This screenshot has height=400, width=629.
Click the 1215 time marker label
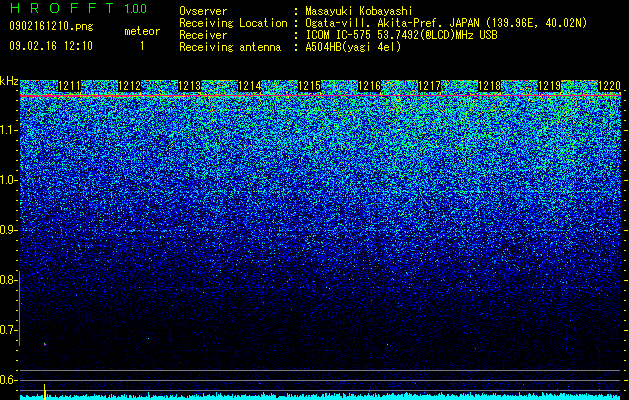310,86
